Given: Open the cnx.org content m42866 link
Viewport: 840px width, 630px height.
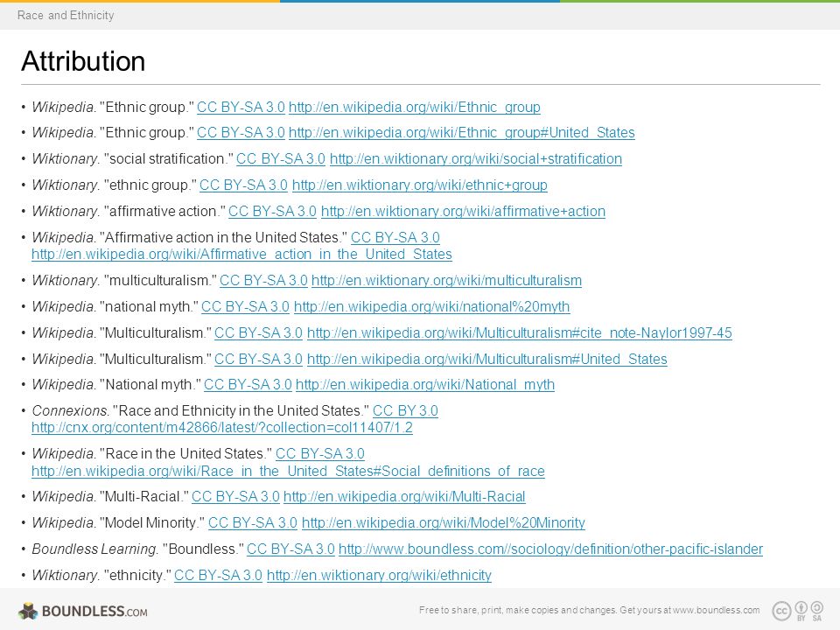Looking at the screenshot, I should coord(221,428).
